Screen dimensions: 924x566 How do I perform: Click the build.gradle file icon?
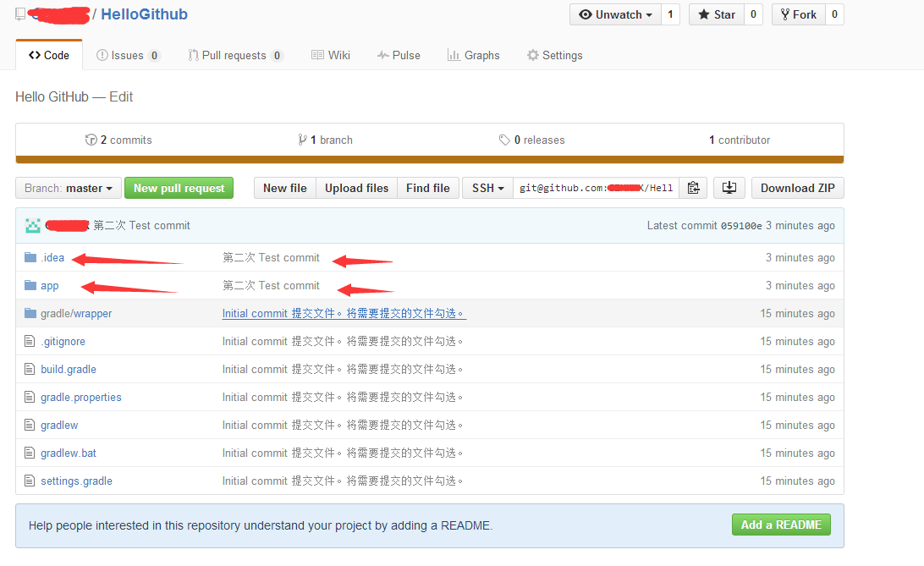pyautogui.click(x=30, y=369)
